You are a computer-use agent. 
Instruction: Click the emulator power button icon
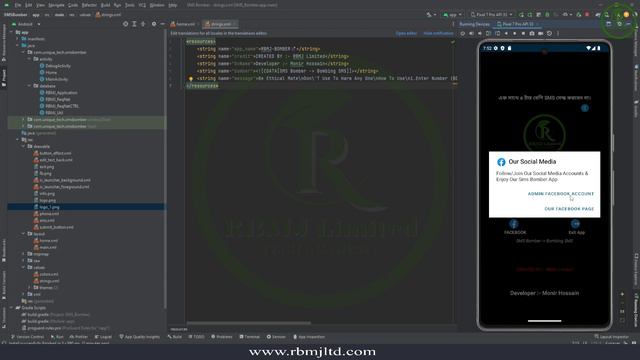pyautogui.click(x=462, y=33)
